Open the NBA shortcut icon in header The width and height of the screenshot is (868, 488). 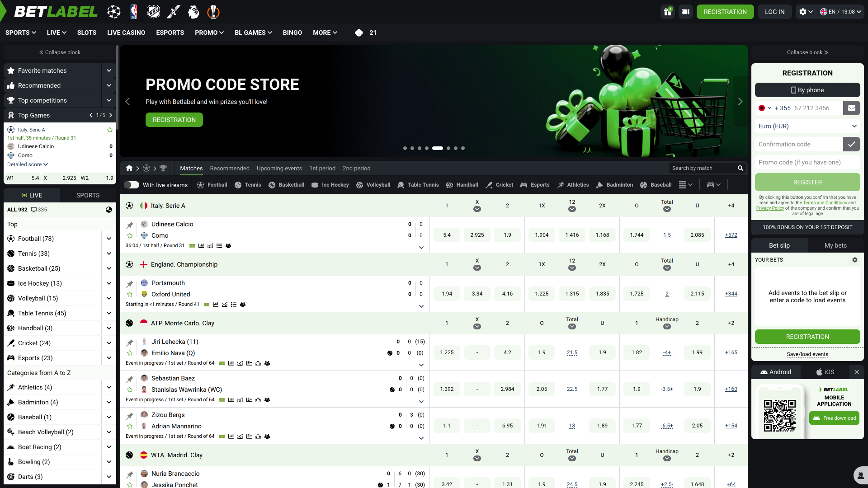click(x=133, y=12)
